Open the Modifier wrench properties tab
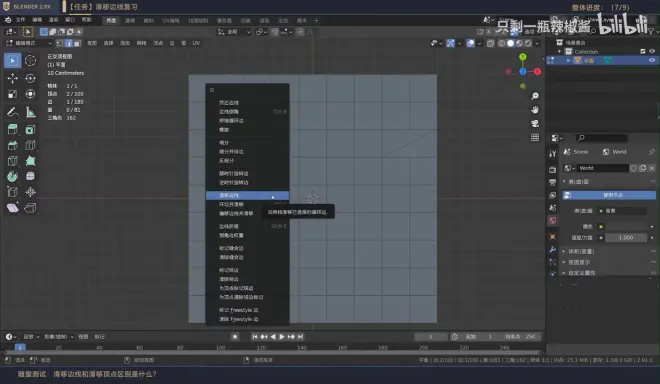 [553, 249]
